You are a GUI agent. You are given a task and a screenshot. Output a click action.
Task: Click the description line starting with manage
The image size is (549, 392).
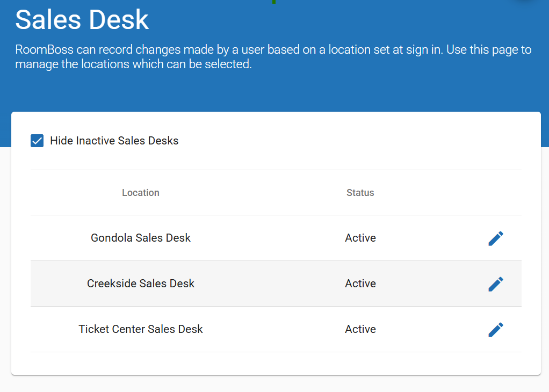point(133,64)
